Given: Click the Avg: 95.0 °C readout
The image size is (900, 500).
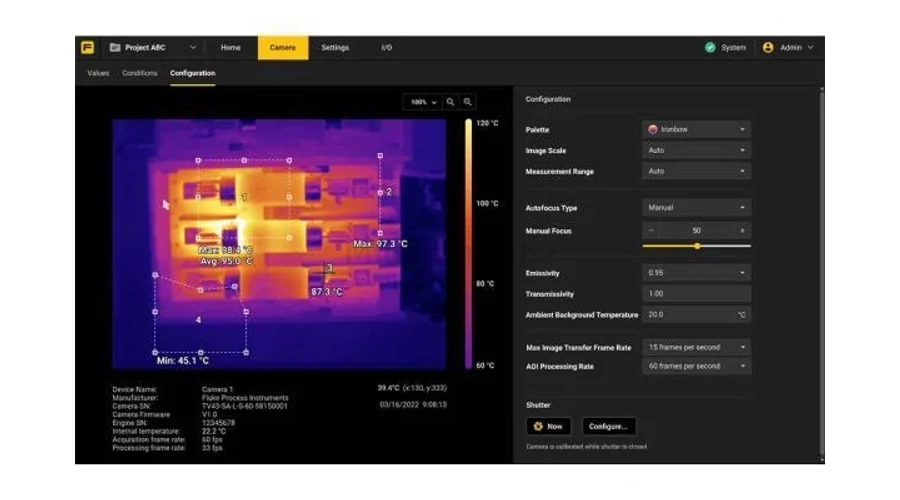Looking at the screenshot, I should click(226, 261).
